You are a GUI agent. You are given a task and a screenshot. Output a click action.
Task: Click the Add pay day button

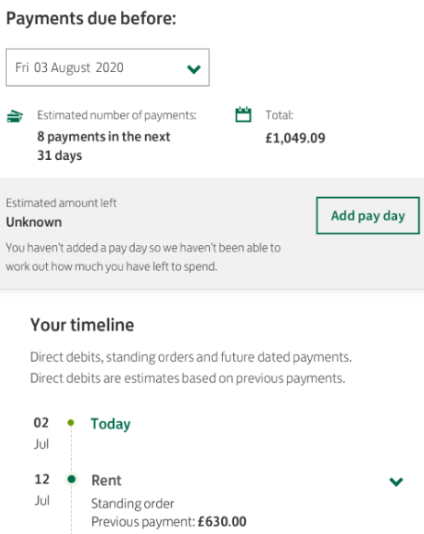[x=367, y=215]
